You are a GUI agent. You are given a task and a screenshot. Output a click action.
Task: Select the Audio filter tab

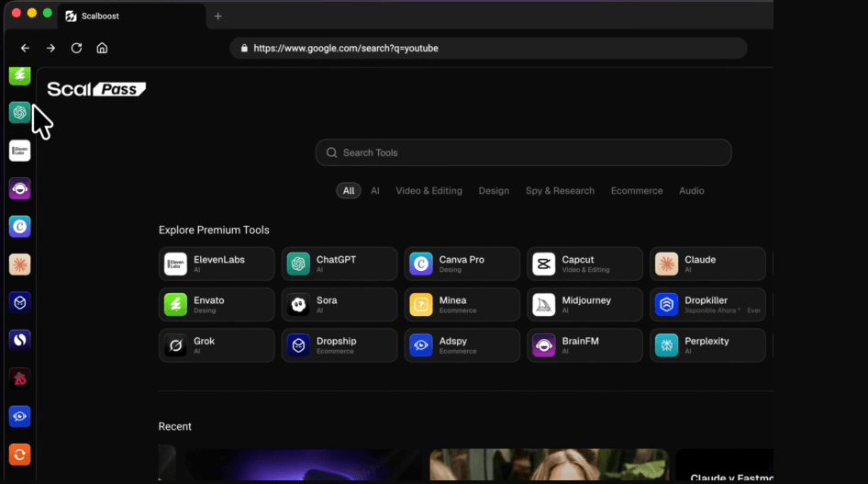692,190
